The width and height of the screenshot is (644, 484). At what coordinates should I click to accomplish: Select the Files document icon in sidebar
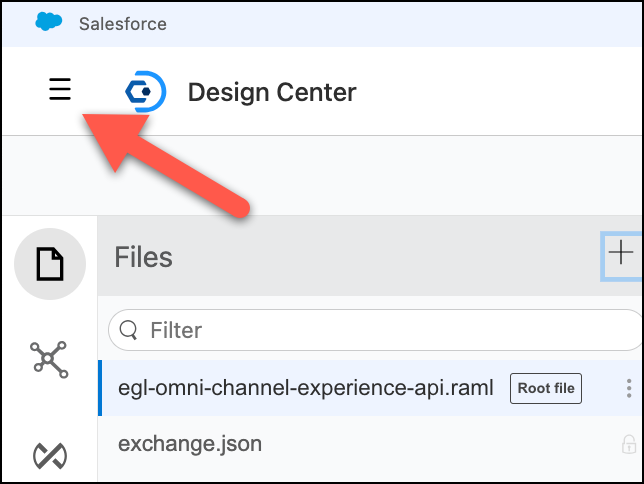49,264
